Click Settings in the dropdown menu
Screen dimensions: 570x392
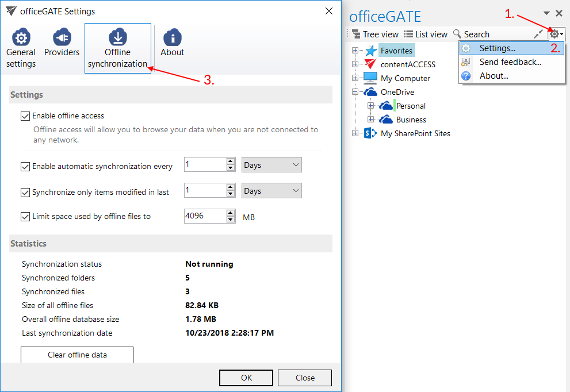(497, 48)
